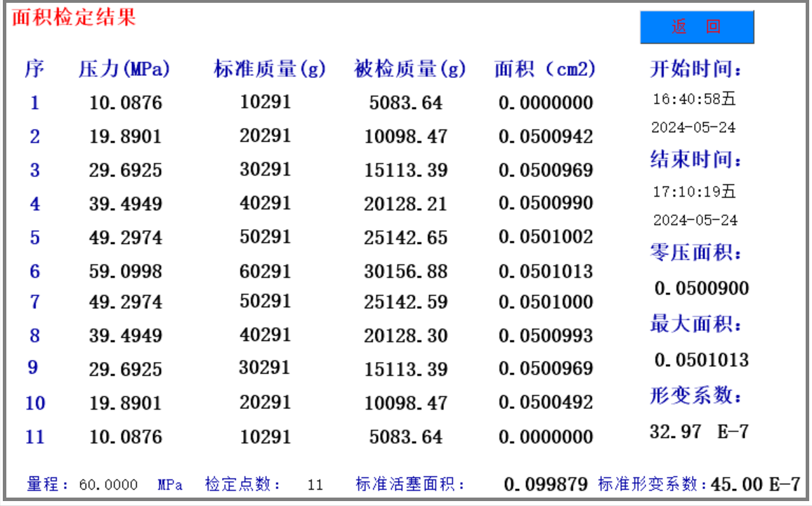
Task: Click the 压力(MPa) column header
Action: click(124, 69)
